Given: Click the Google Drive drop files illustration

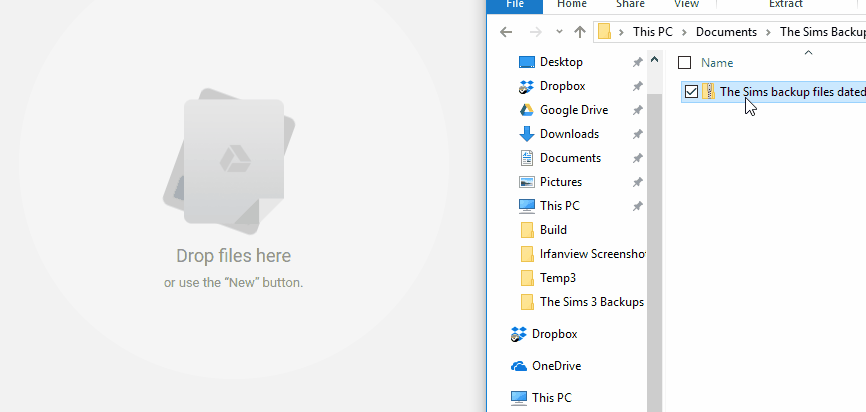Looking at the screenshot, I should pyautogui.click(x=229, y=162).
